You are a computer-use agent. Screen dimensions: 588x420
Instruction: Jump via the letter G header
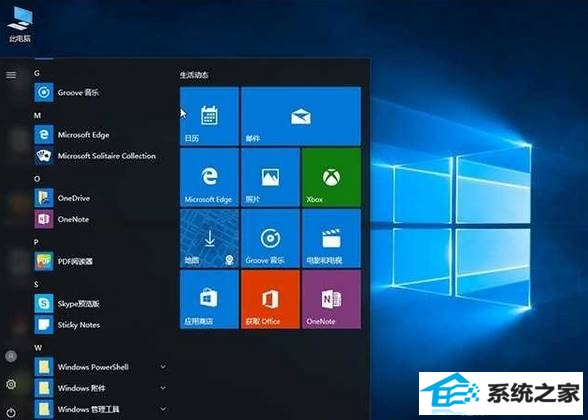(x=37, y=73)
